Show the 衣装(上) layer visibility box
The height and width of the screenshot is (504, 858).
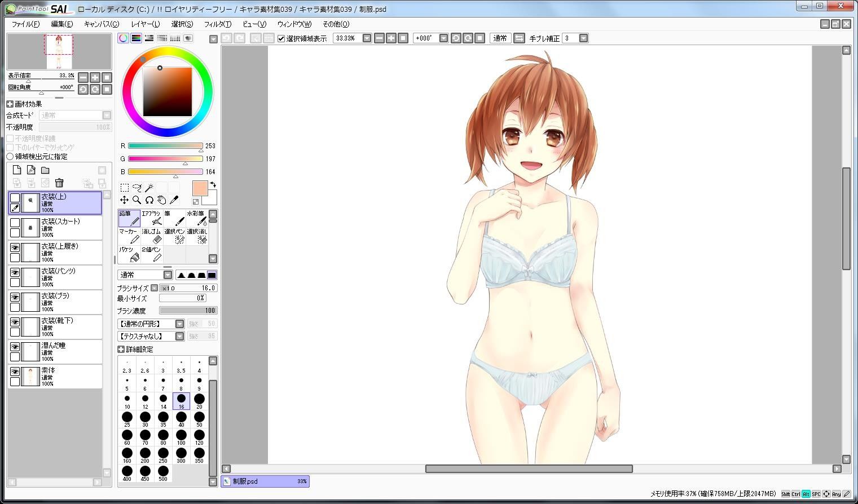pos(15,198)
